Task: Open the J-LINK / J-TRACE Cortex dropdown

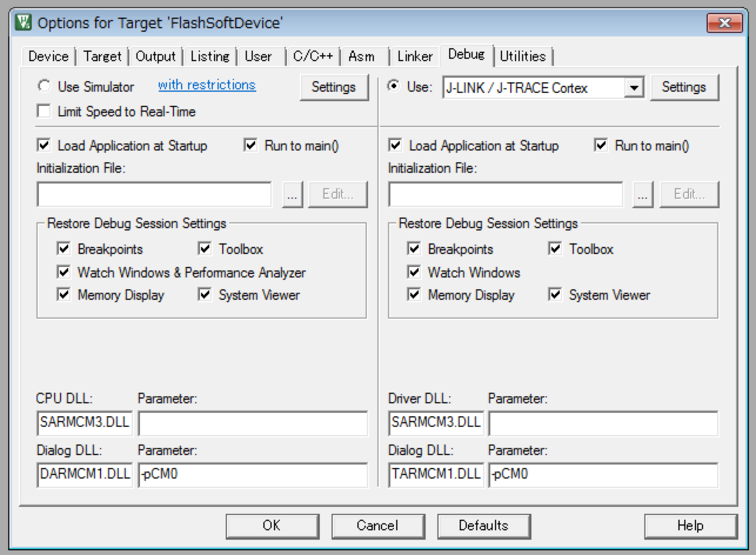Action: click(633, 88)
